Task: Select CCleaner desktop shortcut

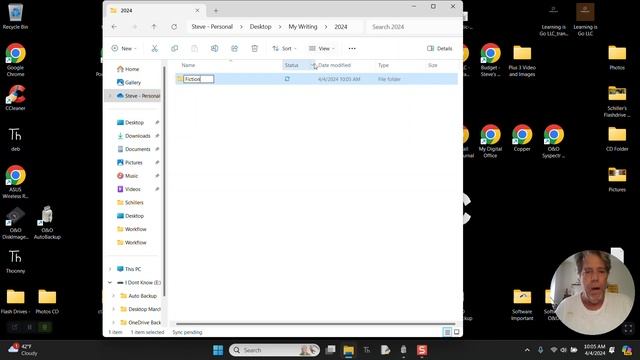Action: (x=16, y=98)
